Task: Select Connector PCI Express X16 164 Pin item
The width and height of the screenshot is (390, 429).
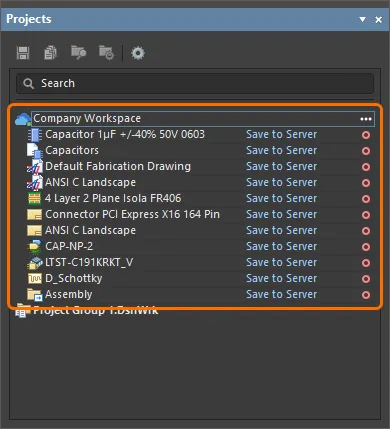Action: click(x=133, y=214)
